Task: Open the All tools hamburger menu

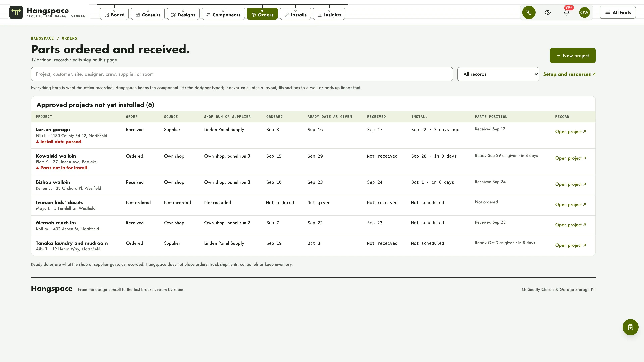Action: coord(618,13)
